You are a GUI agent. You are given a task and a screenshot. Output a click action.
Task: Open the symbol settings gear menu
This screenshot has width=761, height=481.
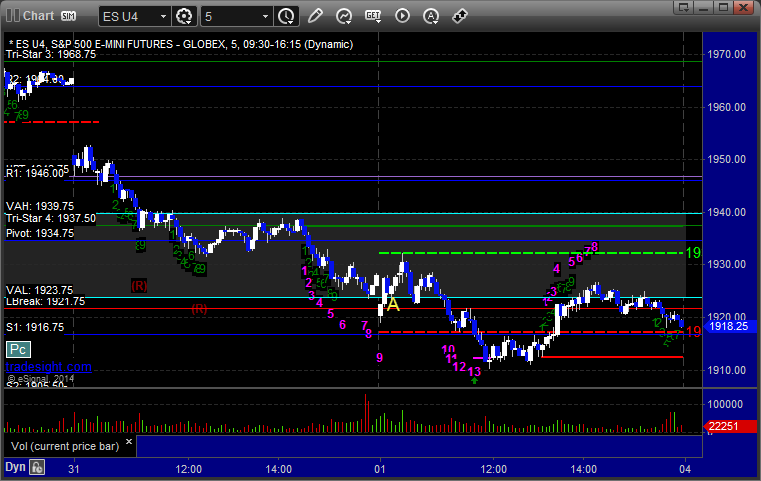point(184,17)
